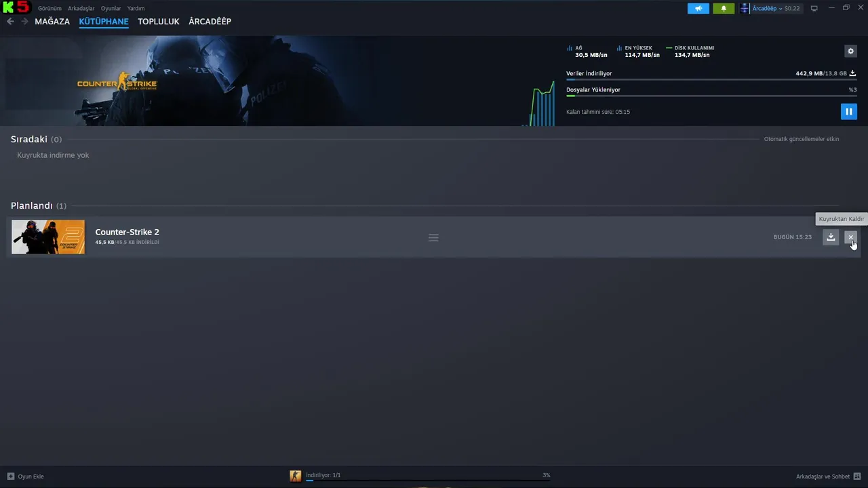Click the Counter-Strike Global Offensive banner
This screenshot has width=868, height=488.
117,82
